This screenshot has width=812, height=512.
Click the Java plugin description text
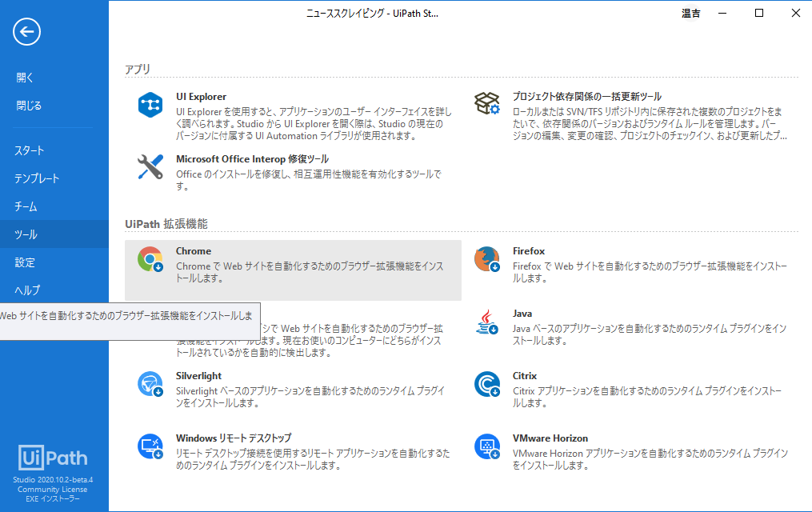point(650,334)
